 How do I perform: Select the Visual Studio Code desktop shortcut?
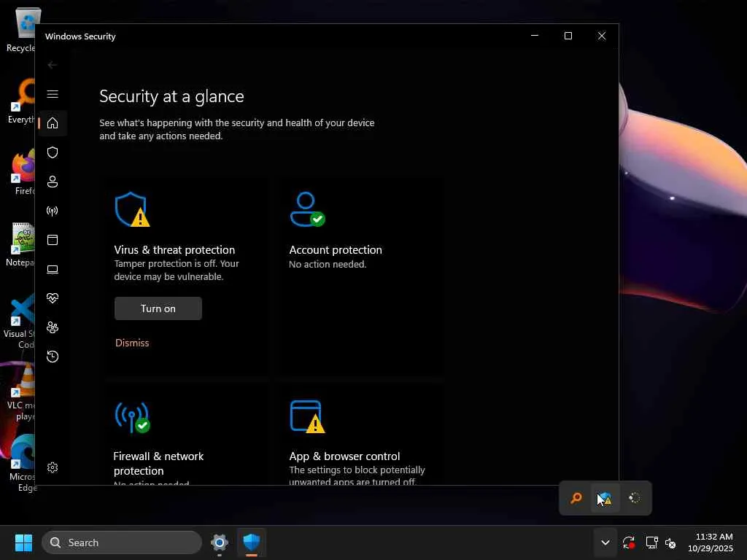click(20, 321)
